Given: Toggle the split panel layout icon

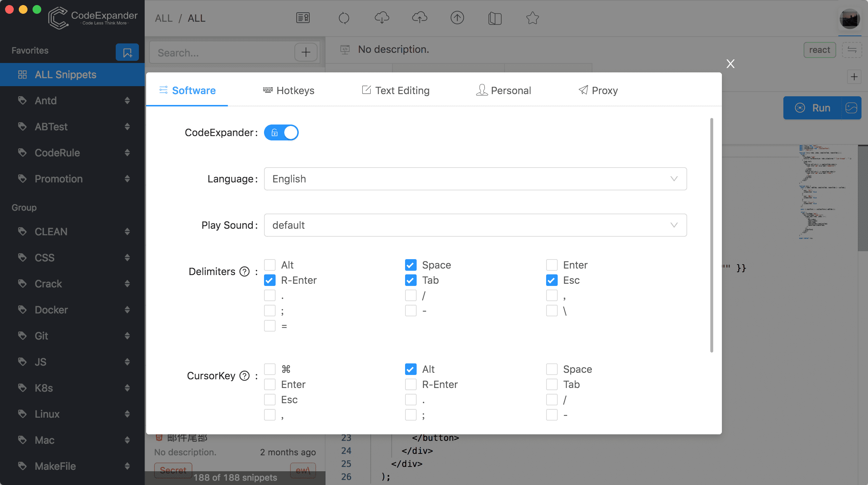Looking at the screenshot, I should pos(495,18).
